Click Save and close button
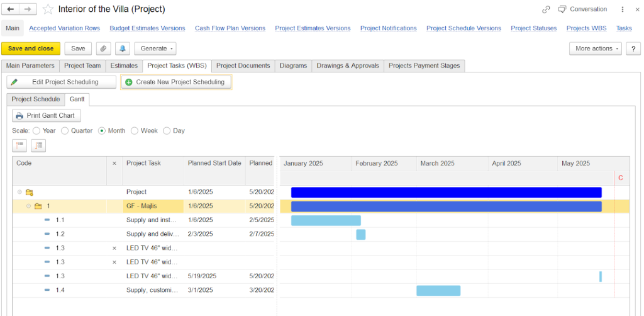Screen dimensions: 644x316 pos(31,48)
